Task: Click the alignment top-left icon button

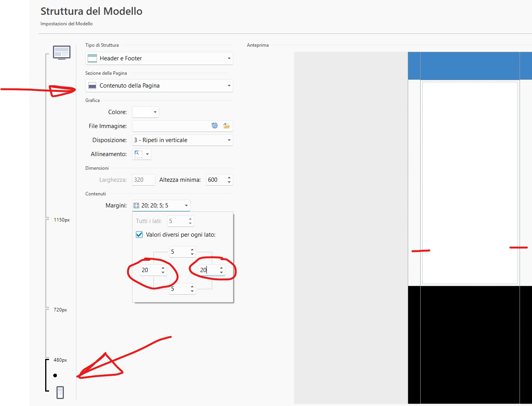Action: 138,154
